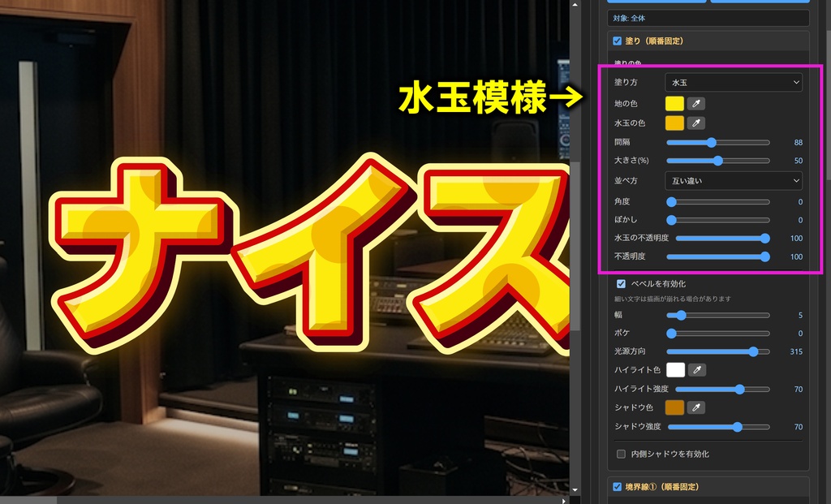Click the ハイライト強度 value 70
This screenshot has height=504, width=831.
click(799, 389)
